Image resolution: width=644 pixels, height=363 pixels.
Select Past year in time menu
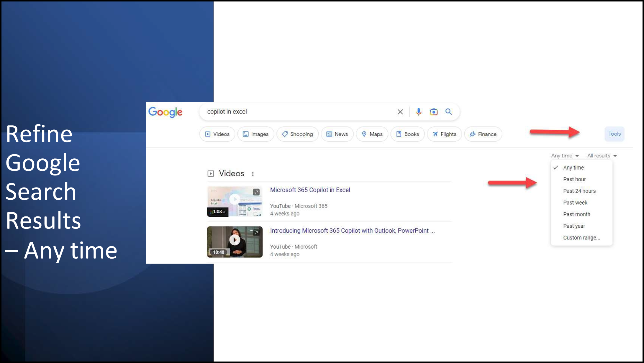click(574, 226)
